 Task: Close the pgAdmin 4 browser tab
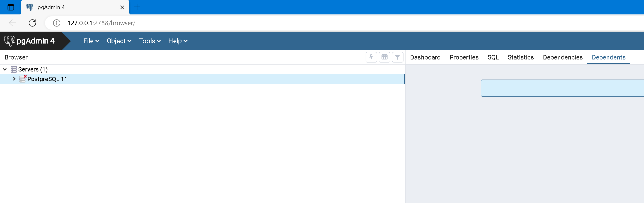point(122,7)
